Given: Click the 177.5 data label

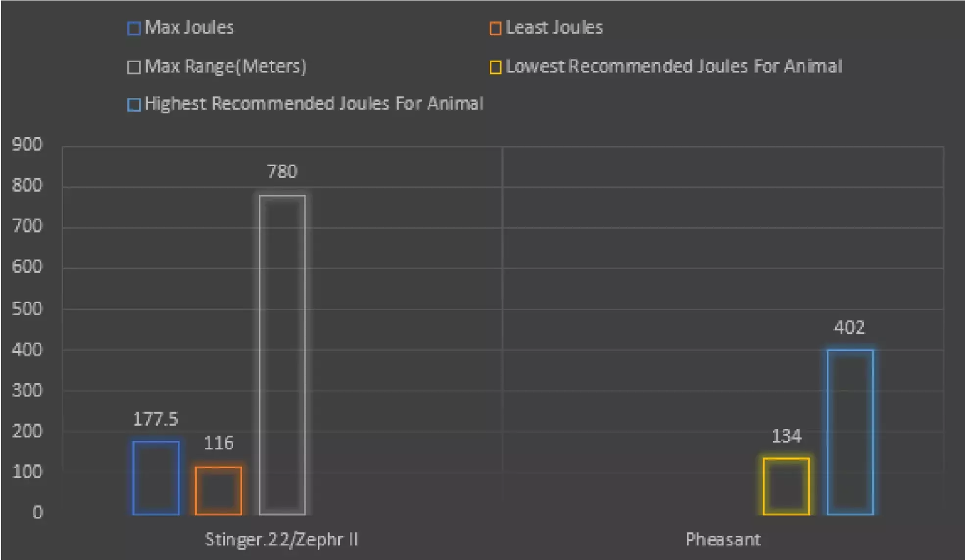Looking at the screenshot, I should (156, 419).
